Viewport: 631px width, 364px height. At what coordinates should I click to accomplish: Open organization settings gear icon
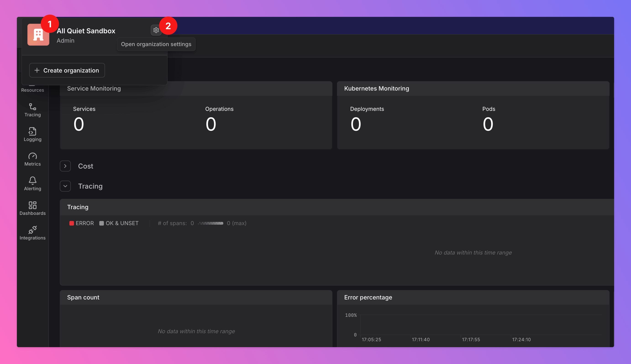[x=156, y=30]
